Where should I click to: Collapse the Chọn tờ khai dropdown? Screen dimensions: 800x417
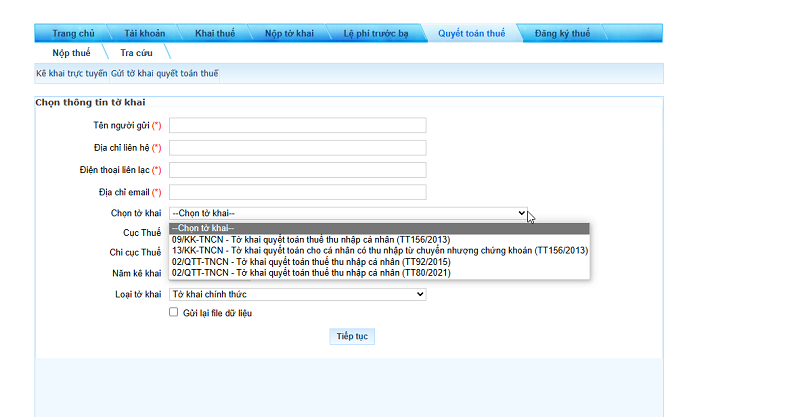tap(348, 213)
